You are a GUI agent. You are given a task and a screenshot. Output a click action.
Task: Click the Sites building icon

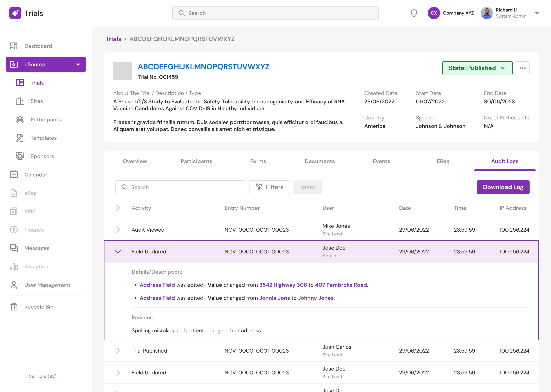[x=20, y=101]
